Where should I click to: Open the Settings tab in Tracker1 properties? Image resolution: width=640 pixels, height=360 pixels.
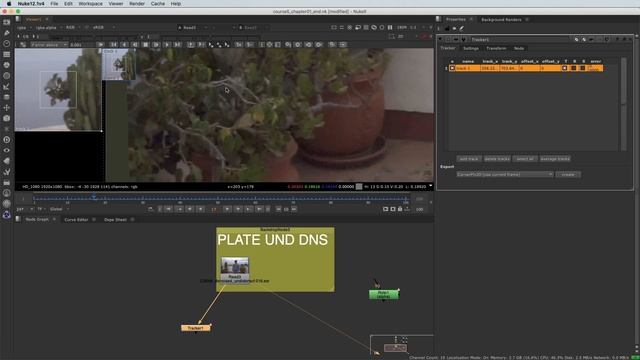[x=471, y=48]
